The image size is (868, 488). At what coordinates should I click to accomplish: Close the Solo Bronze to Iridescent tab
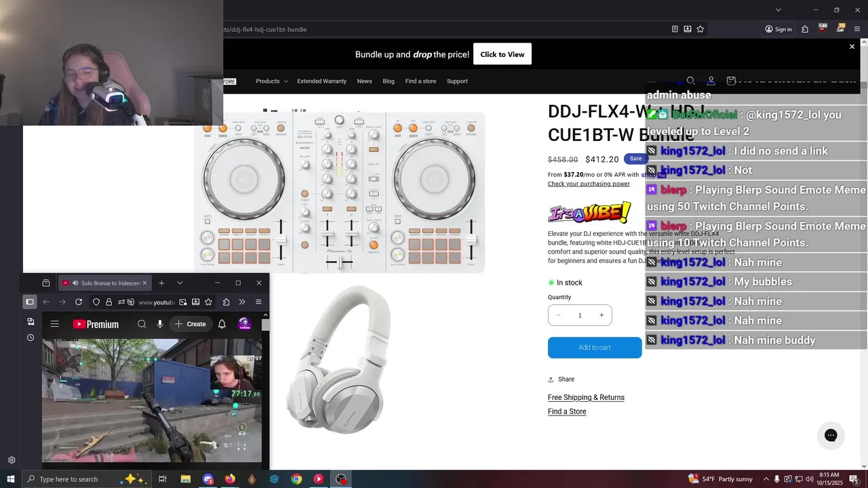coord(144,283)
